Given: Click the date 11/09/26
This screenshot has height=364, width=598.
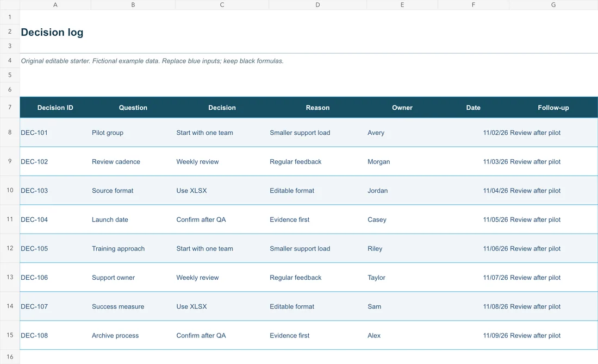Looking at the screenshot, I should pyautogui.click(x=495, y=335).
